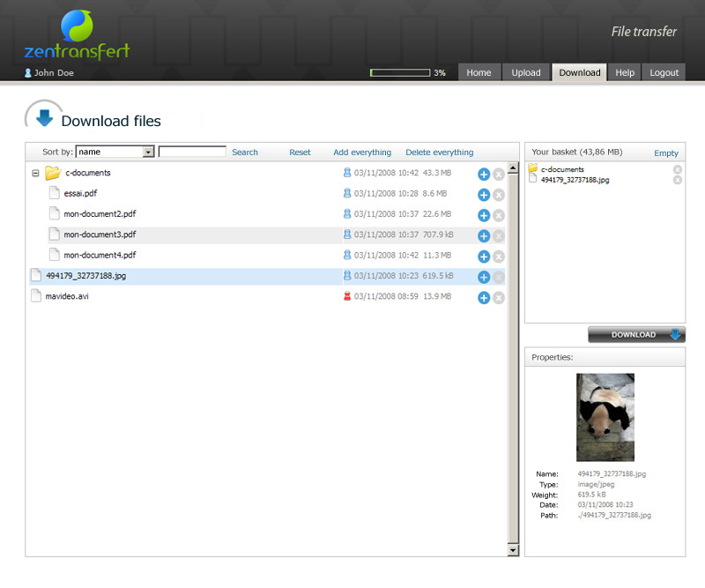The width and height of the screenshot is (705, 588).
Task: Click the image/jpeg type value
Action: pyautogui.click(x=596, y=485)
